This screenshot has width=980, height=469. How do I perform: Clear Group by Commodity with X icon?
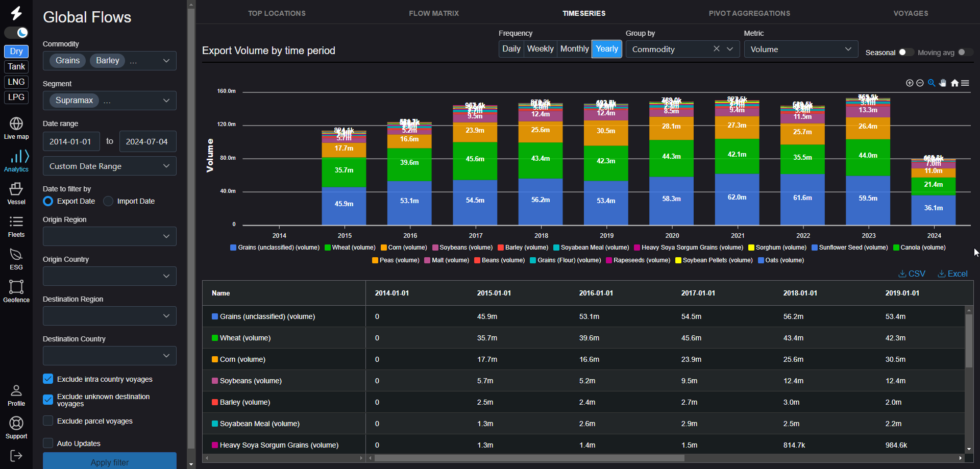pos(717,49)
